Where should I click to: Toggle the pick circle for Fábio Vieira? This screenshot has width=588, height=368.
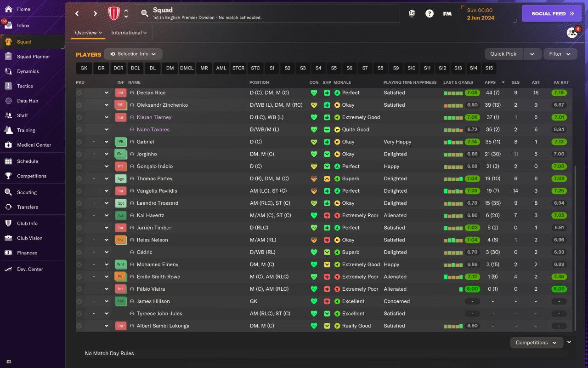(x=79, y=289)
